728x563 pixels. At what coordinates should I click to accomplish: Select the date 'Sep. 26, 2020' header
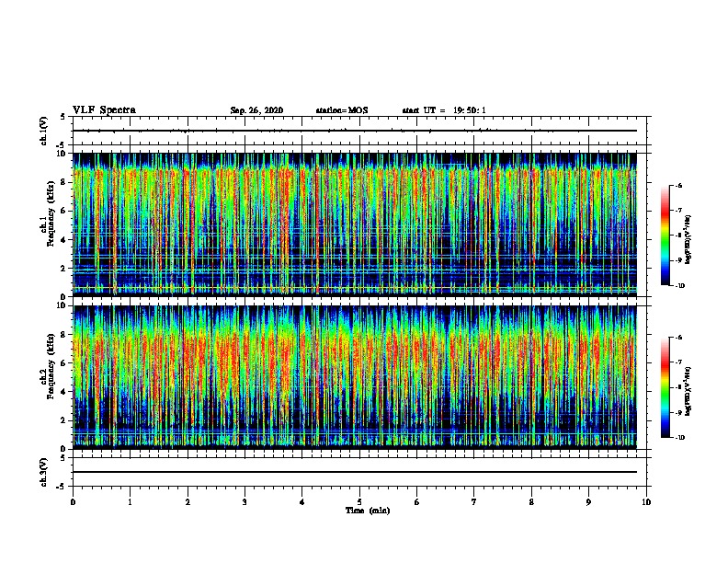tap(256, 110)
